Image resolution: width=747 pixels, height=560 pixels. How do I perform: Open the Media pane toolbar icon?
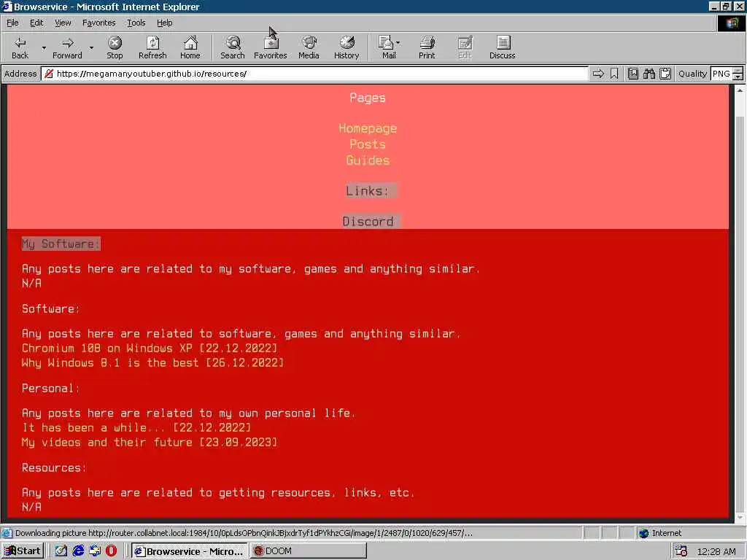click(x=309, y=47)
